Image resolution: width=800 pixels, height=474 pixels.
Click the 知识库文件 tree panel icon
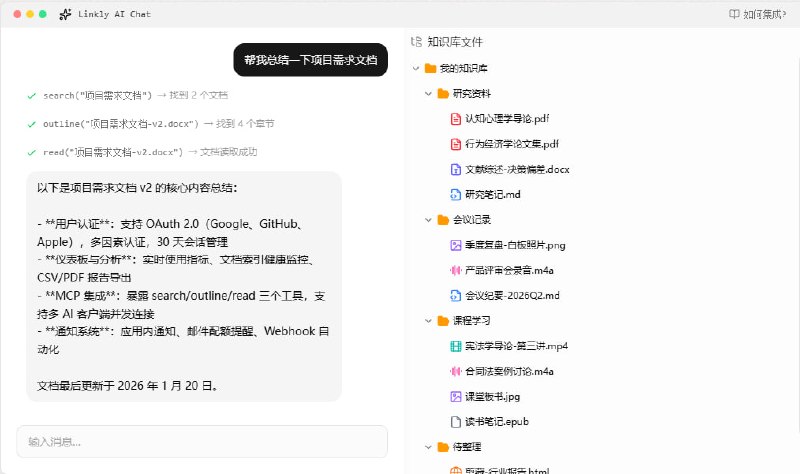pyautogui.click(x=416, y=42)
